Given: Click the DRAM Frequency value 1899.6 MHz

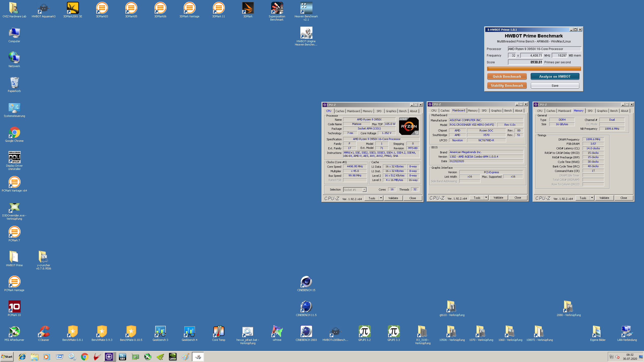Looking at the screenshot, I should click(x=593, y=140).
